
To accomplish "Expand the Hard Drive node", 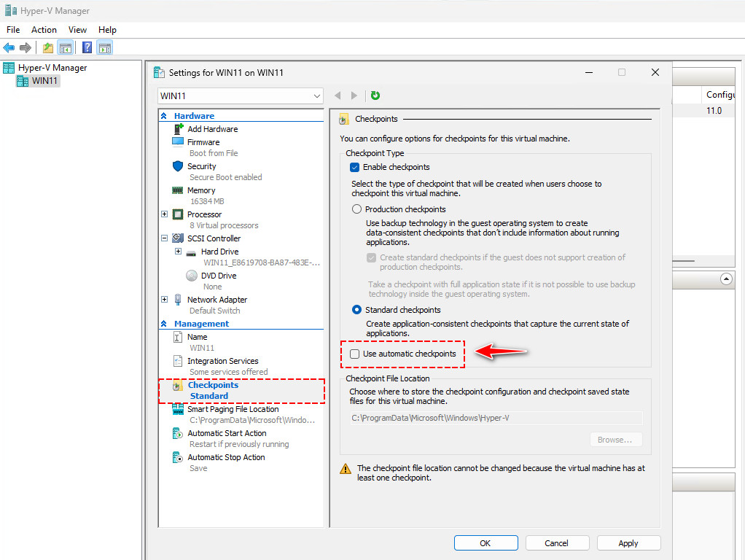I will (x=178, y=252).
